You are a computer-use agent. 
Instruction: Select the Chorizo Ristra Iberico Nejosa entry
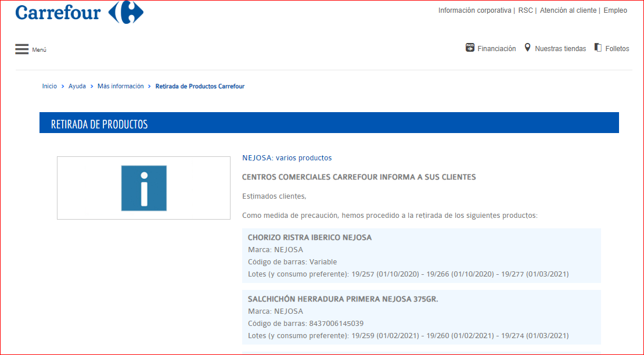coord(310,237)
